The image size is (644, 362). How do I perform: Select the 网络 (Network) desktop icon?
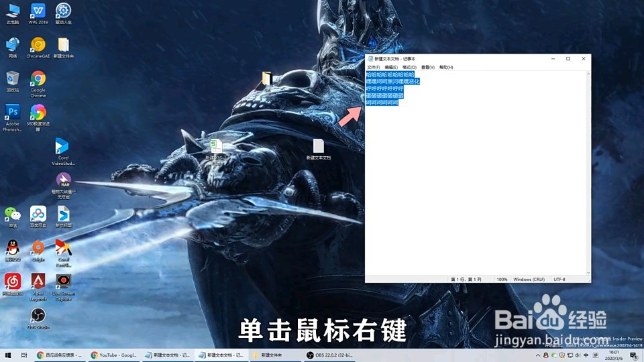(x=13, y=48)
